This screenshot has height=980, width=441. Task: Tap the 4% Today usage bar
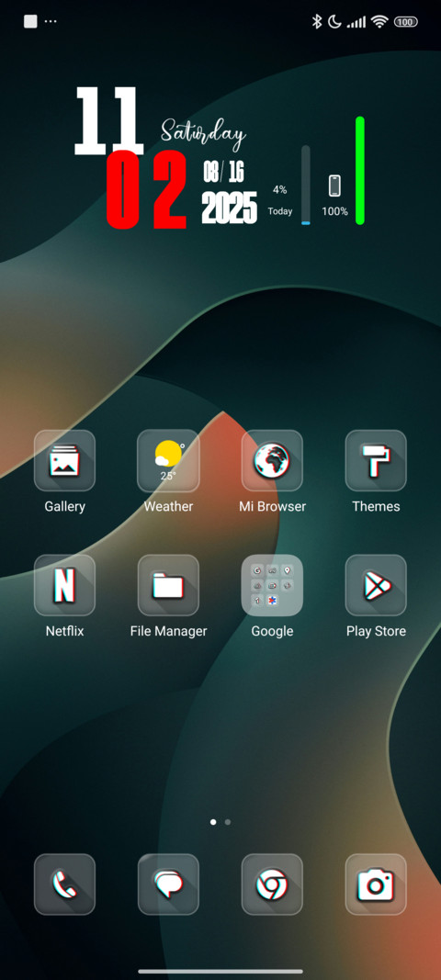306,185
